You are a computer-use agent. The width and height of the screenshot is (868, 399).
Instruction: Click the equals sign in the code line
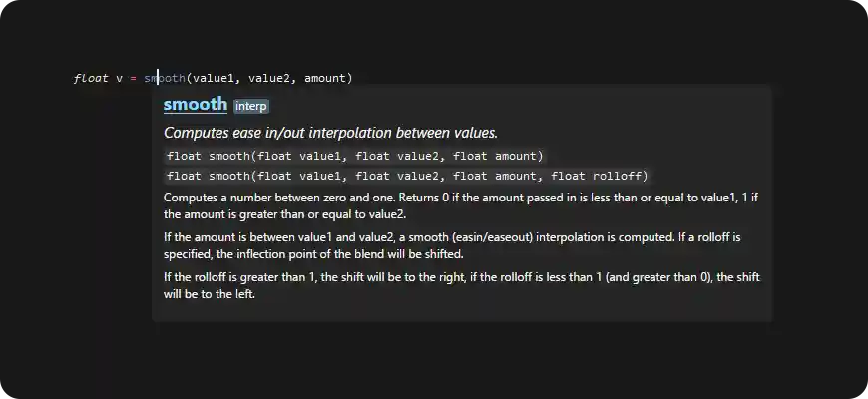(133, 78)
